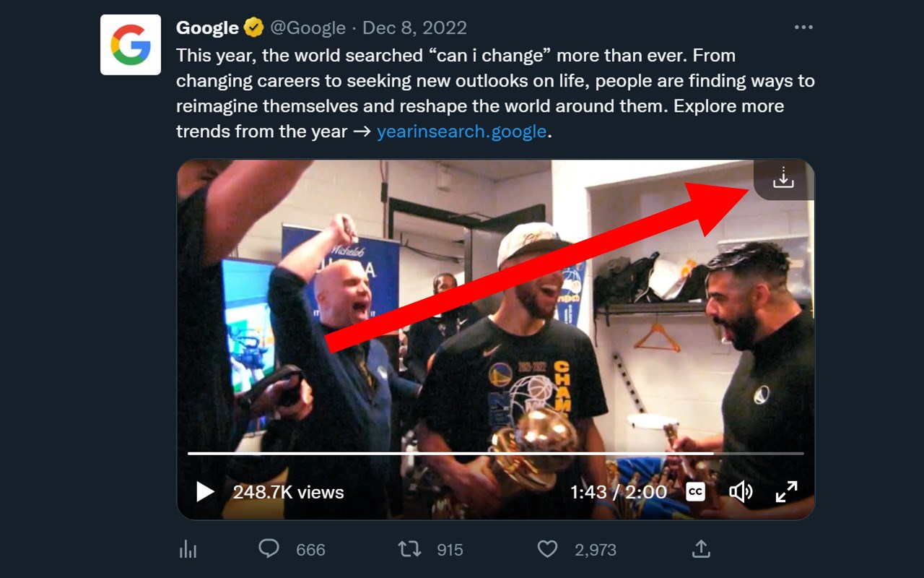924x578 pixels.
Task: Retweet the post using the retweet icon
Action: 409,549
